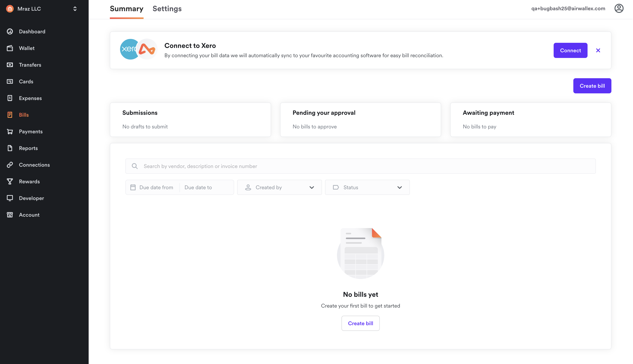Click the Expenses receipt icon
The height and width of the screenshot is (364, 633).
(10, 98)
